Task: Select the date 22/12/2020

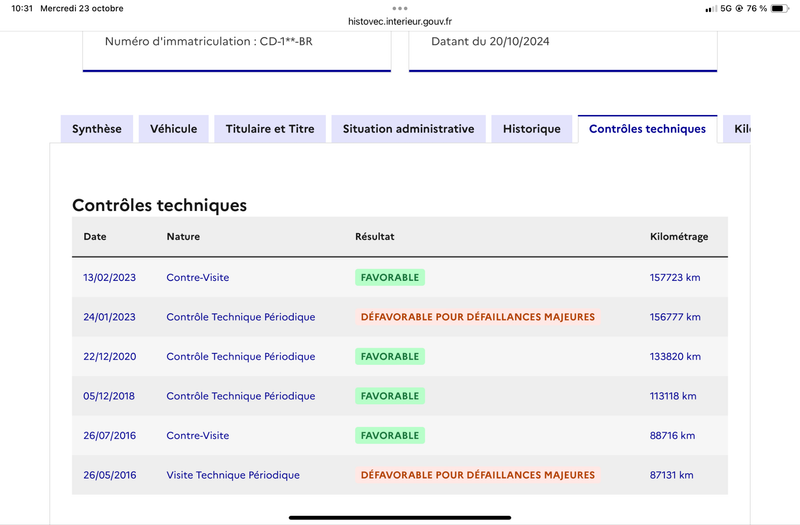Action: pos(110,356)
